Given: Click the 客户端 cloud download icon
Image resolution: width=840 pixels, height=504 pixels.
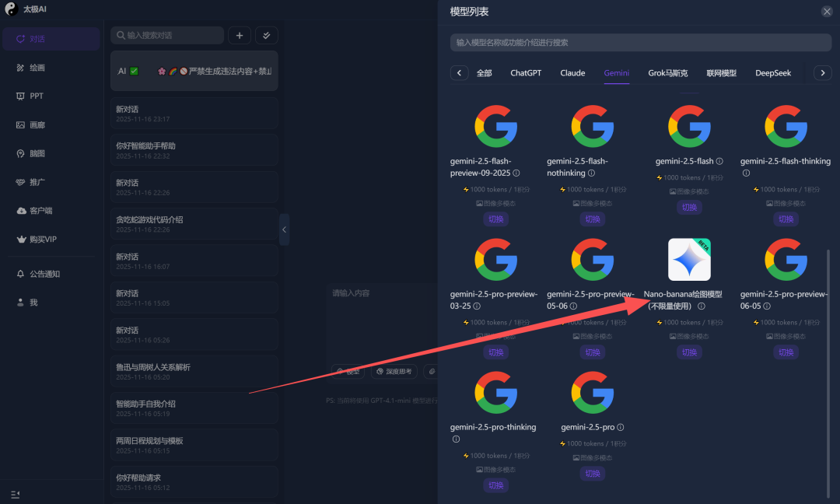Looking at the screenshot, I should pos(22,211).
